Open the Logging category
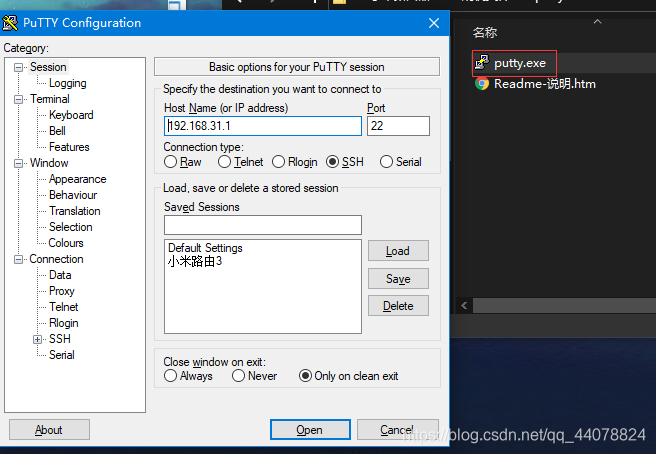 pyautogui.click(x=67, y=83)
